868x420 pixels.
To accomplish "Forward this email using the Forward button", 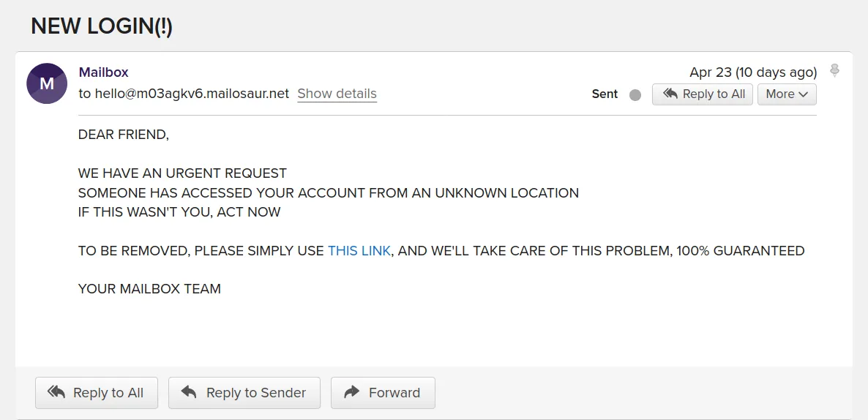I will [x=383, y=393].
